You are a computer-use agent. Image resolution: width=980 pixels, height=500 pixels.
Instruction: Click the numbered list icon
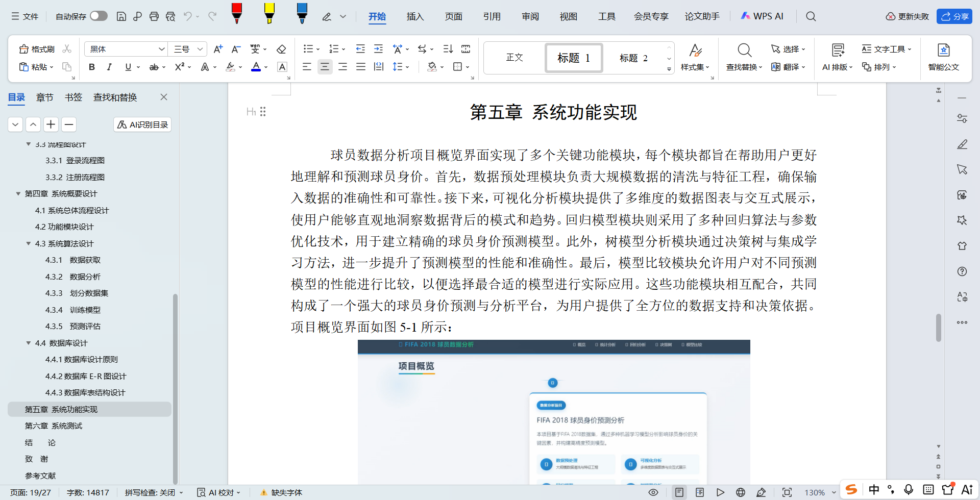[x=334, y=49]
